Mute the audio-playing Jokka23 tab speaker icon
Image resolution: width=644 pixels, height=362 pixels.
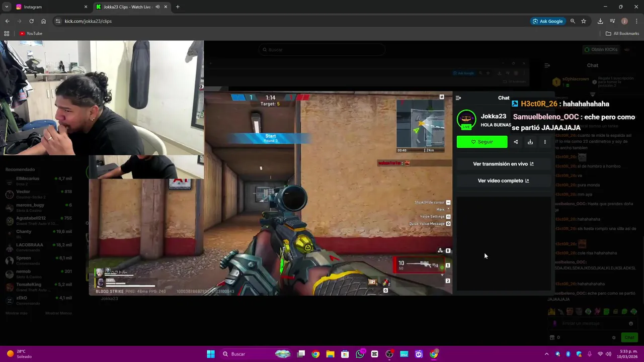coord(157,7)
